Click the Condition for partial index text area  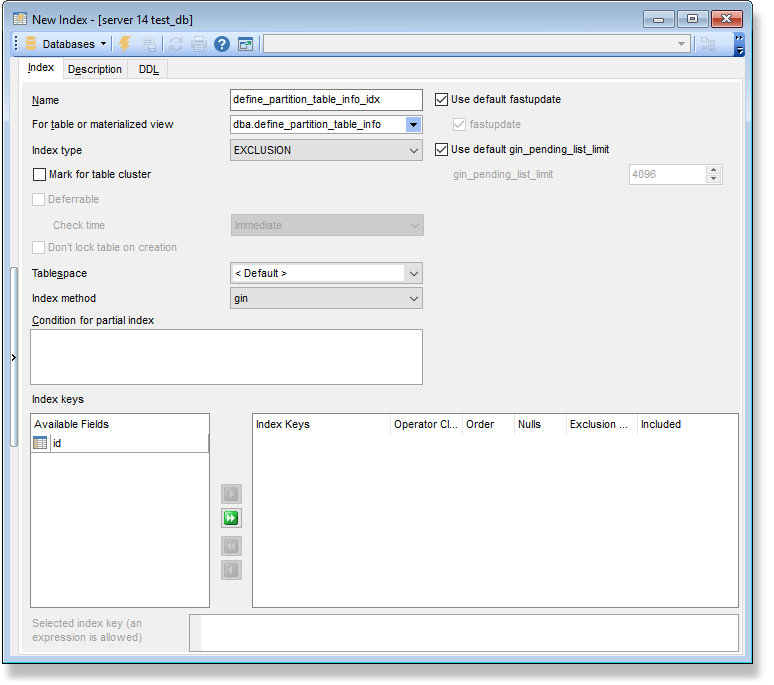click(x=226, y=356)
